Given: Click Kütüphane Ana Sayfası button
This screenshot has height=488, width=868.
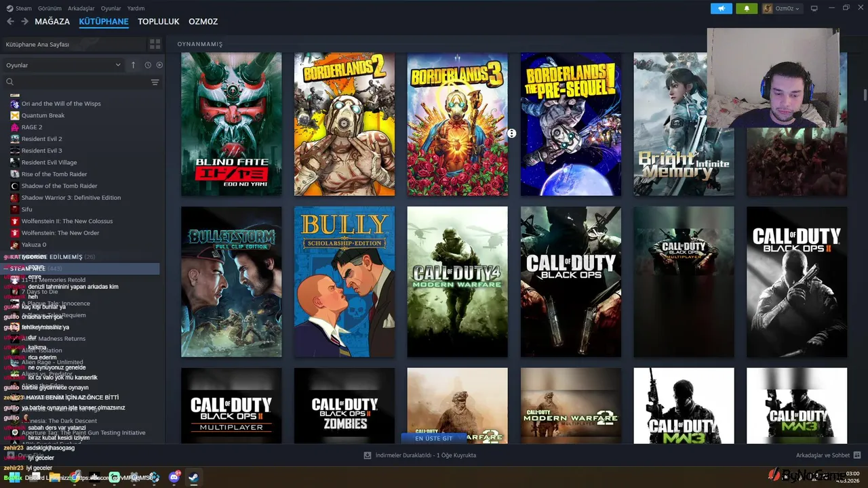Looking at the screenshot, I should (x=73, y=44).
